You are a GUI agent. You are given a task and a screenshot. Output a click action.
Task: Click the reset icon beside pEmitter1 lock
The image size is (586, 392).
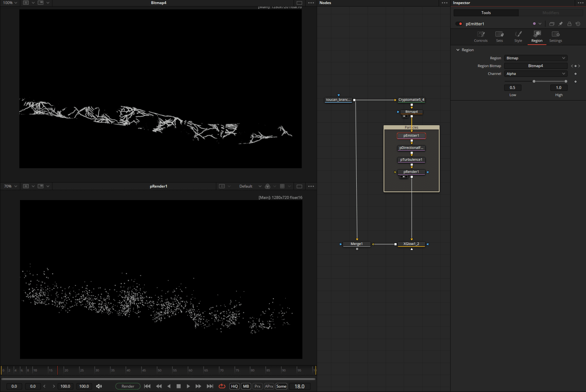click(578, 24)
